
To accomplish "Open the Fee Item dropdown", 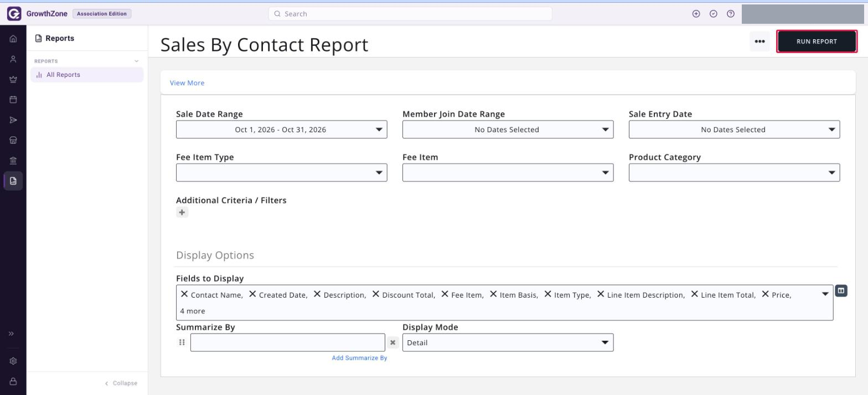I will [x=508, y=173].
